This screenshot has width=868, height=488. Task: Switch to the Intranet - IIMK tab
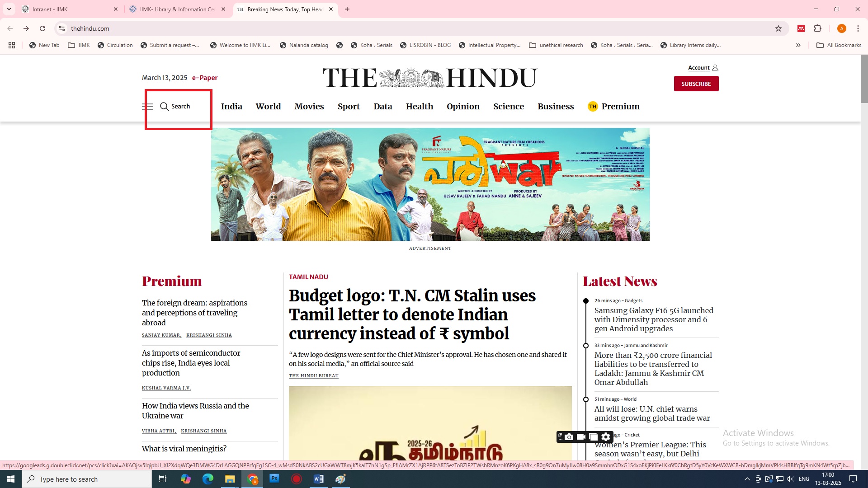tap(50, 9)
